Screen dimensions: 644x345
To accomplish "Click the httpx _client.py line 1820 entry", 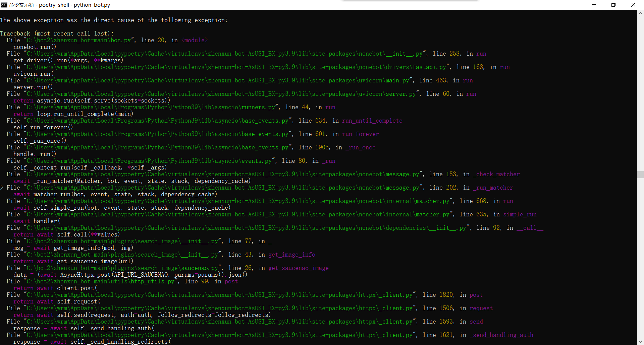I will coord(245,295).
